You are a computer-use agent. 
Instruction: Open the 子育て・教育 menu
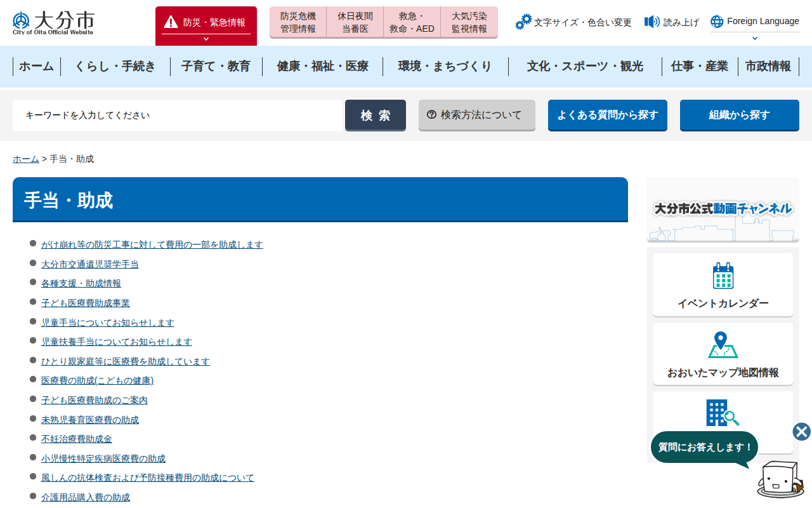tap(216, 66)
